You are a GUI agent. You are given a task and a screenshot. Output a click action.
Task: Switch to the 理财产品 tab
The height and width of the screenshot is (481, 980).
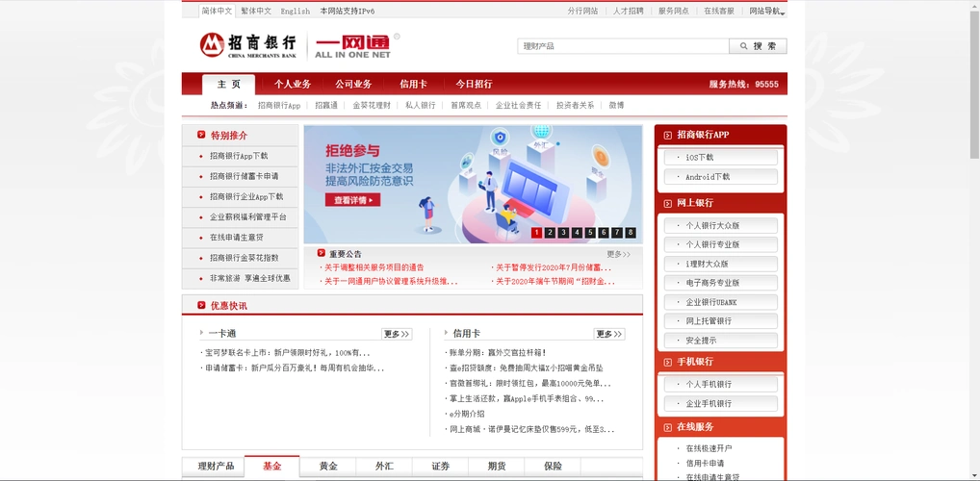(216, 466)
